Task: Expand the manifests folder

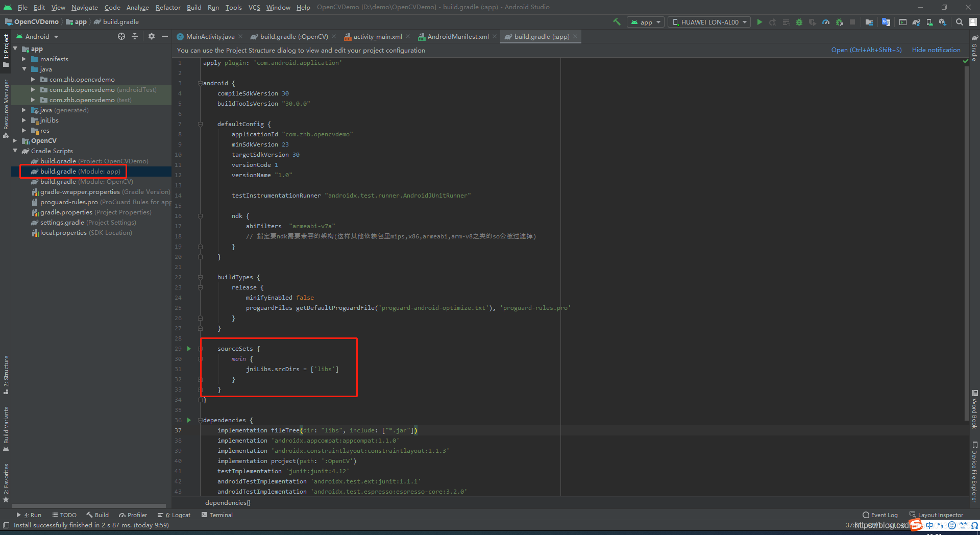Action: [24, 59]
